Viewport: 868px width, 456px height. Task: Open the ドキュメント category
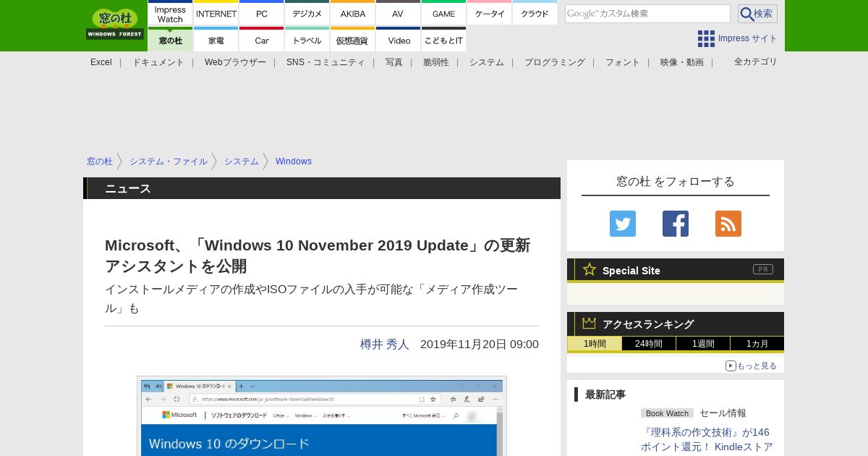158,62
